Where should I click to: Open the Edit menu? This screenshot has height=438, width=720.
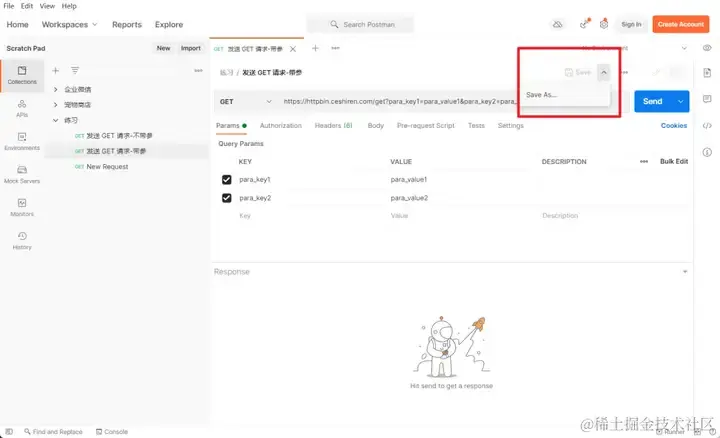point(27,6)
